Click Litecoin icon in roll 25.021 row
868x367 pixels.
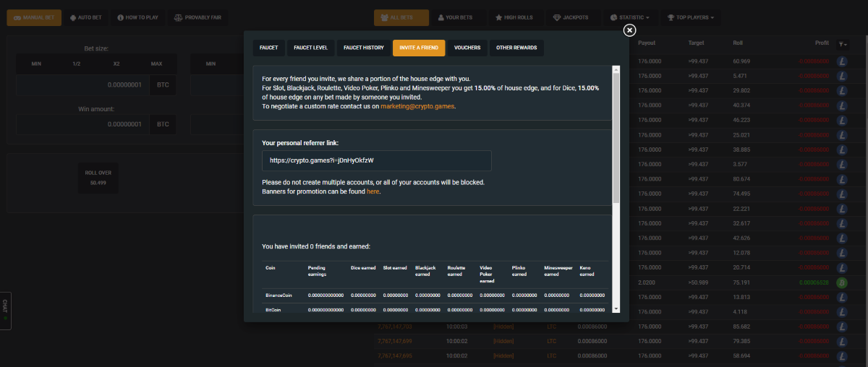(842, 135)
